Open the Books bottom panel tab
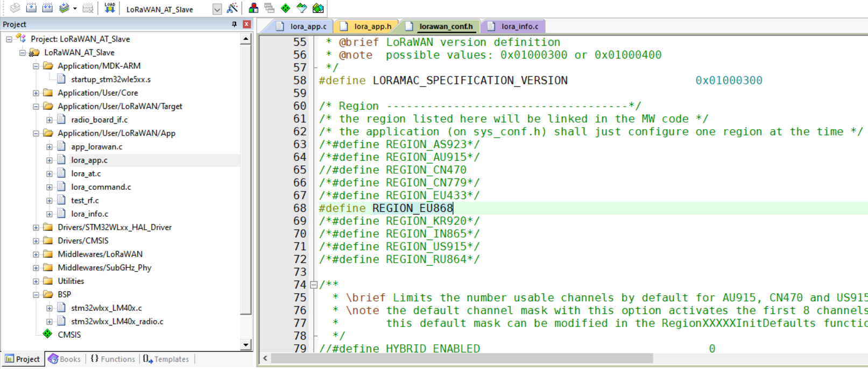This screenshot has height=369, width=868. [65, 359]
